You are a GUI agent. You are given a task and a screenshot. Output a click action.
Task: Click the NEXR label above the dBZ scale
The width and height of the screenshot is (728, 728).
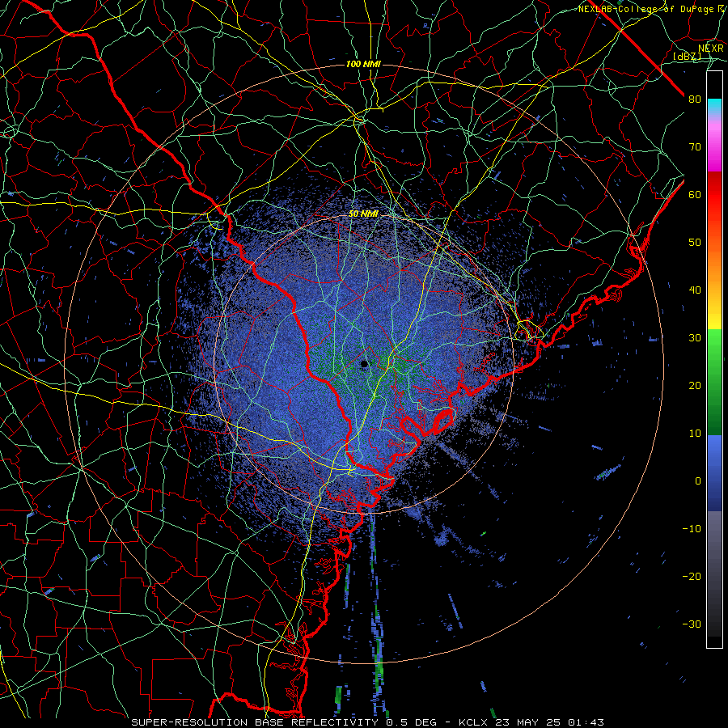710,49
